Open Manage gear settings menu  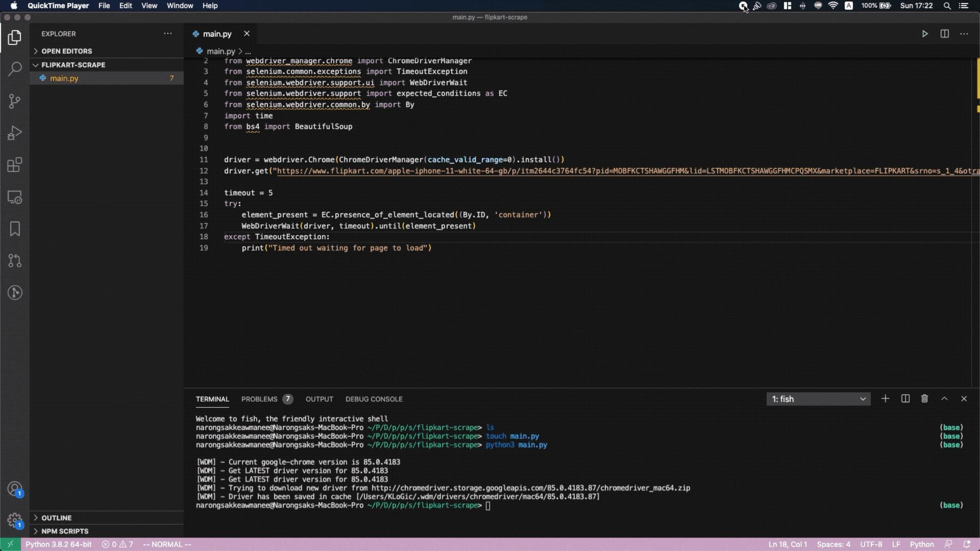pos(15,520)
